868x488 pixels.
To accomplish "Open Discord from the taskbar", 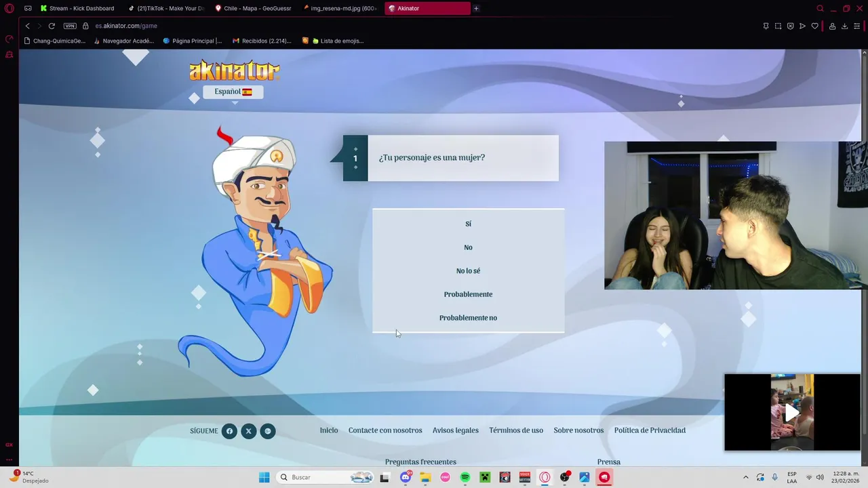I will click(x=406, y=477).
